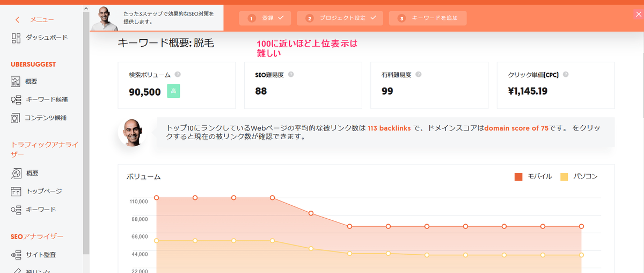Click the 44,000 y-axis label
Image resolution: width=644 pixels, height=273 pixels.
point(138,254)
